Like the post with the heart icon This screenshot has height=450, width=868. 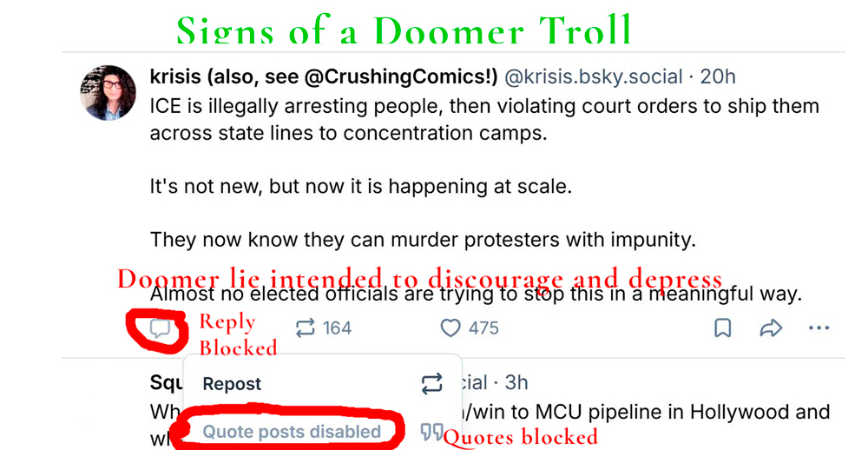click(450, 328)
